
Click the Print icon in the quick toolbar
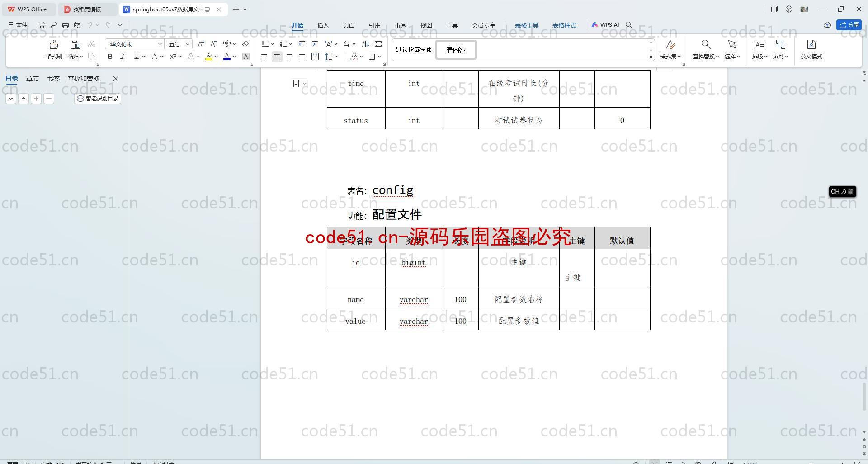pyautogui.click(x=66, y=25)
